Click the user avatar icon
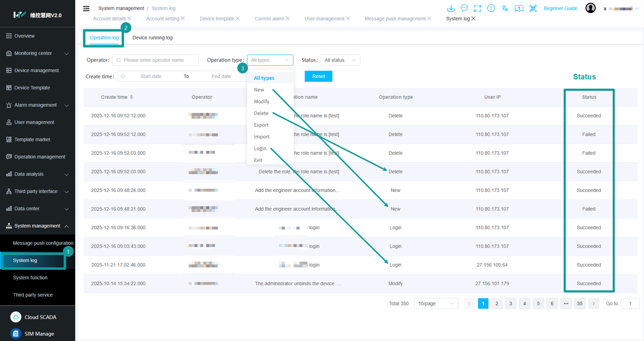The width and height of the screenshot is (644, 341). [590, 8]
